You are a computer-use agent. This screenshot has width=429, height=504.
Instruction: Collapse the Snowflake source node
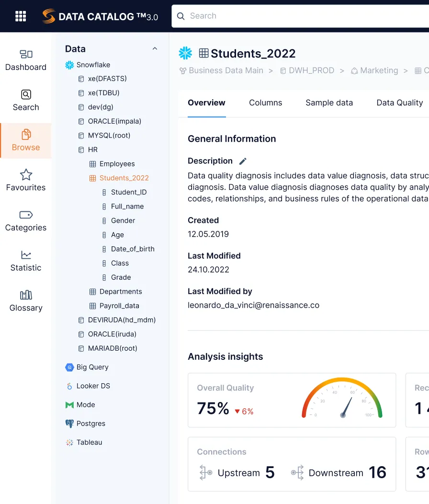coord(88,65)
